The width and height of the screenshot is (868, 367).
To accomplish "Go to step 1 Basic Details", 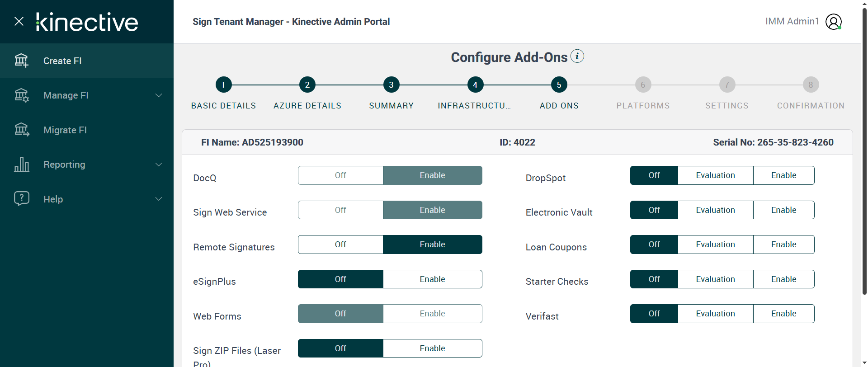I will click(x=223, y=85).
